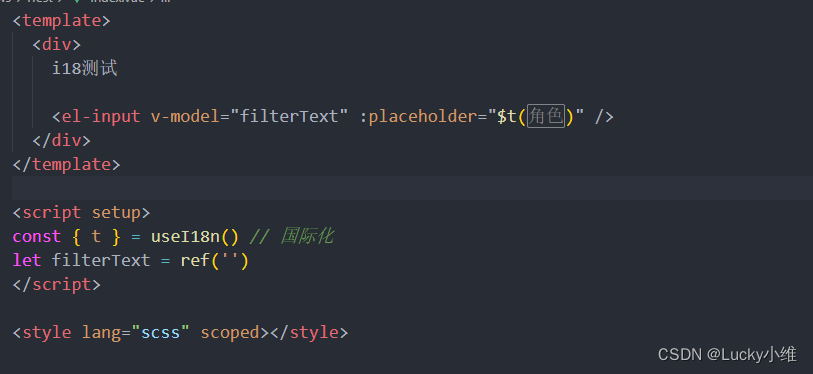Click the highlighted 角色 text
This screenshot has height=374, width=813.
point(545,116)
